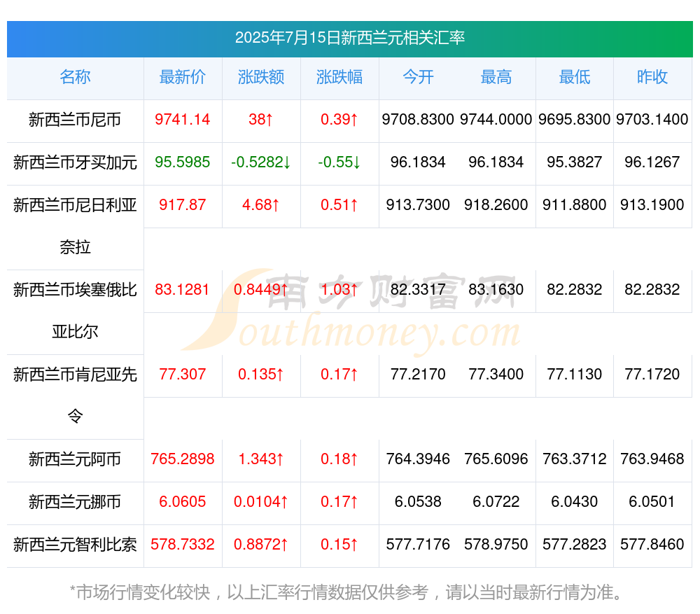
Task: Click the change amount 0.8872↑
Action: click(x=260, y=545)
